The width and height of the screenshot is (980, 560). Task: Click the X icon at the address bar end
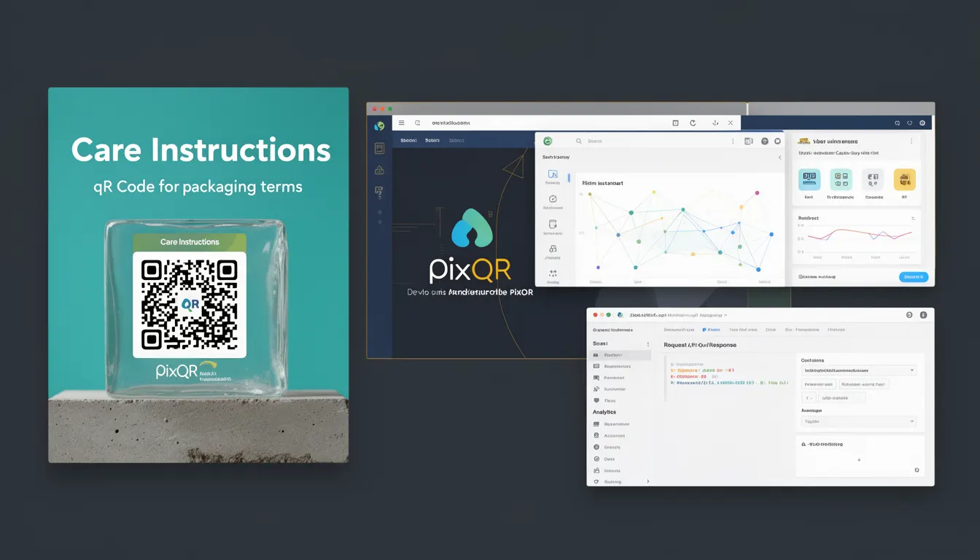pos(731,123)
